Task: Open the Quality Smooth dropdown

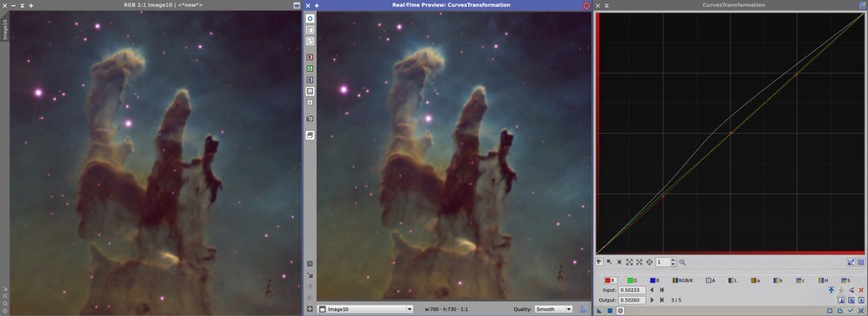Action: pyautogui.click(x=553, y=309)
